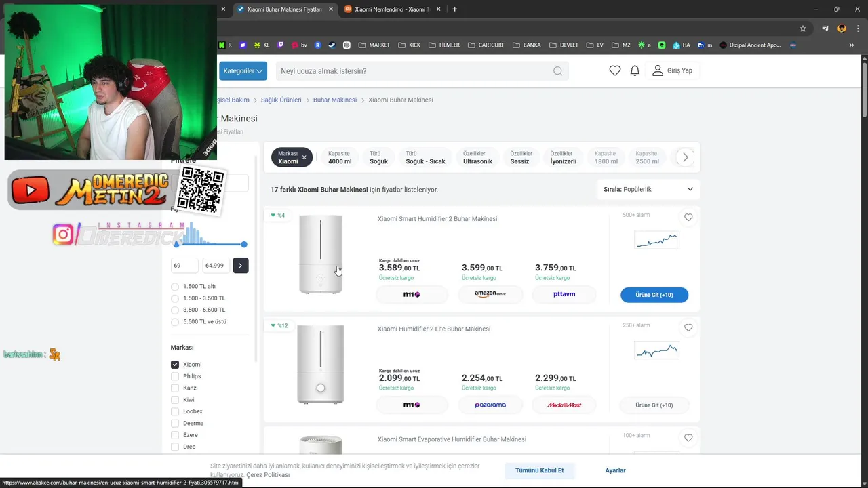This screenshot has height=488, width=868.
Task: Open Sırala: Popülerlik sort dropdown
Action: (x=648, y=189)
